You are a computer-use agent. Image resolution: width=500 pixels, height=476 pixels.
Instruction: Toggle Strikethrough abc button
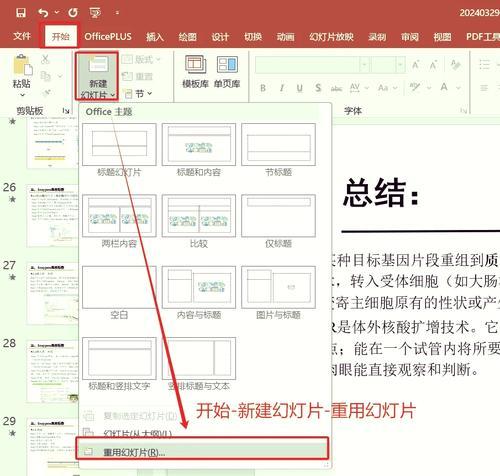[x=336, y=88]
